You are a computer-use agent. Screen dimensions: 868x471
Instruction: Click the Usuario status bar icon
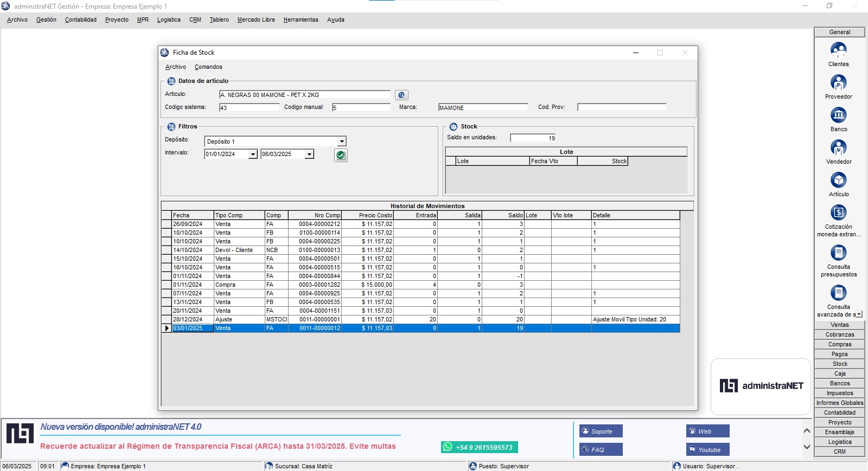click(x=676, y=466)
